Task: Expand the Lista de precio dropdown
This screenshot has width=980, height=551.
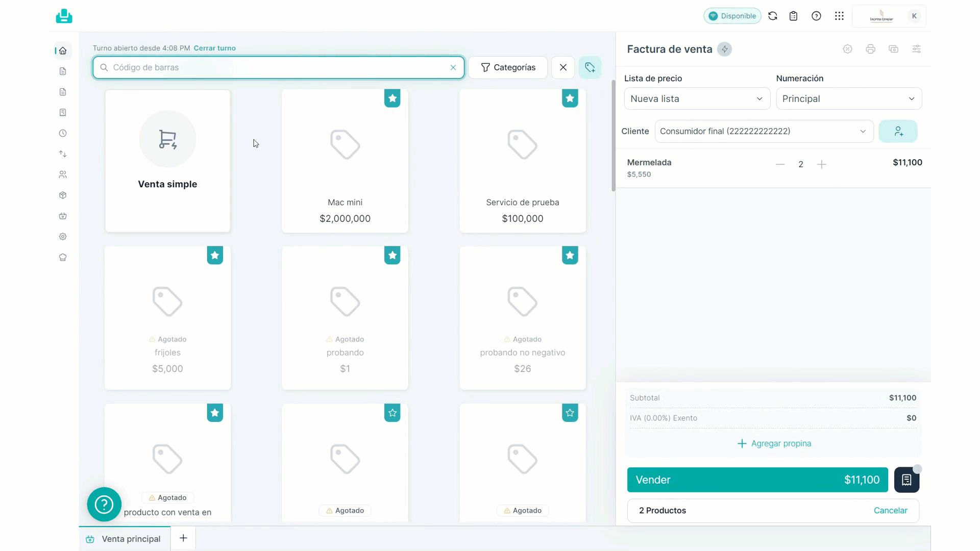Action: click(x=697, y=98)
